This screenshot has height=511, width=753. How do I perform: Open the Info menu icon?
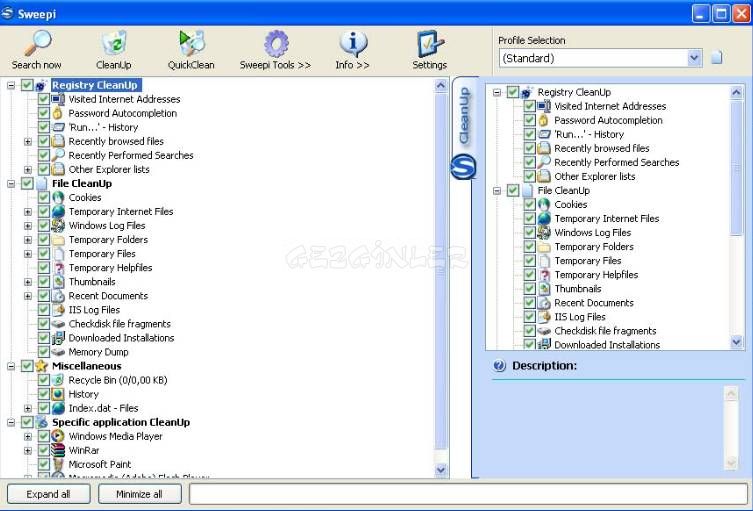353,44
